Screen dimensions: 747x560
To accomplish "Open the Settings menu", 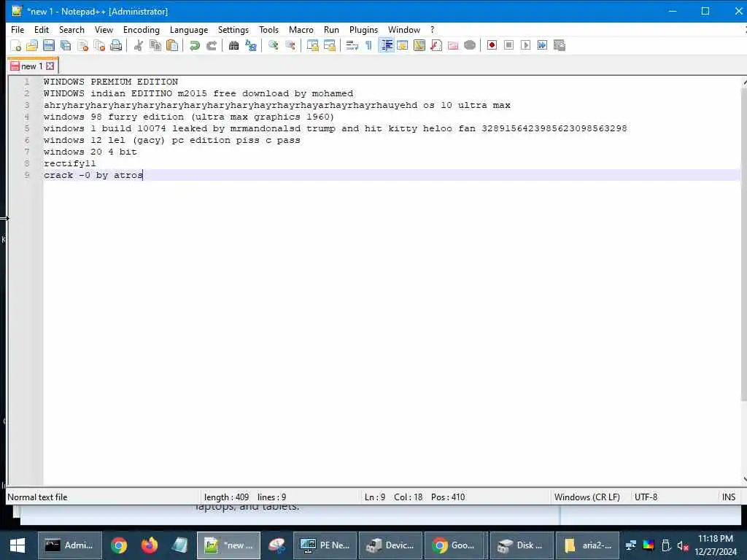I will [233, 29].
